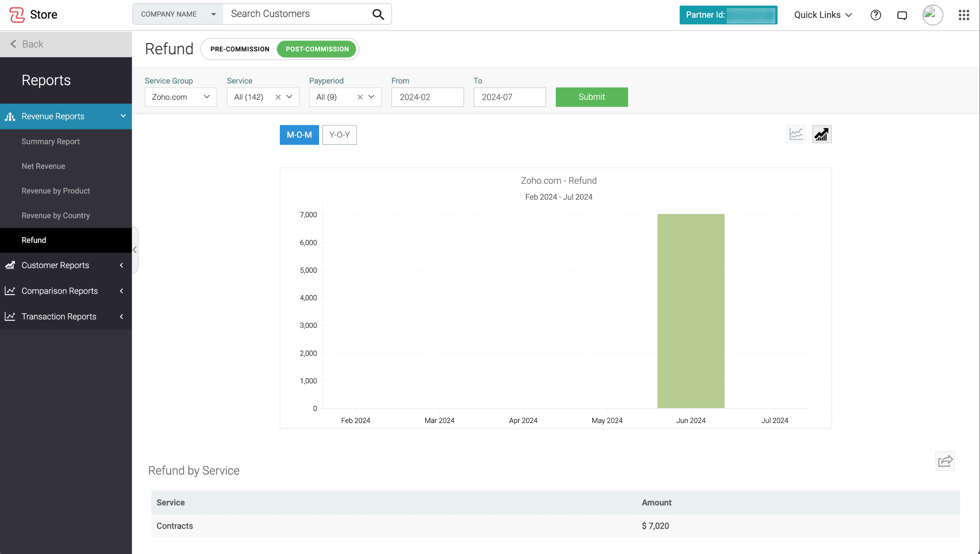Open the Payperiod All (9) dropdown arrow
Image resolution: width=980 pixels, height=554 pixels.
pyautogui.click(x=371, y=97)
